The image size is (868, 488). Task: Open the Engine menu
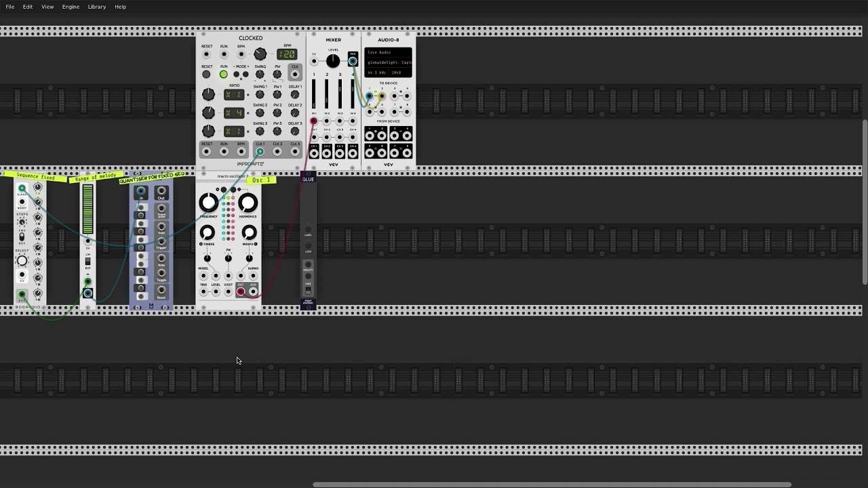(71, 7)
